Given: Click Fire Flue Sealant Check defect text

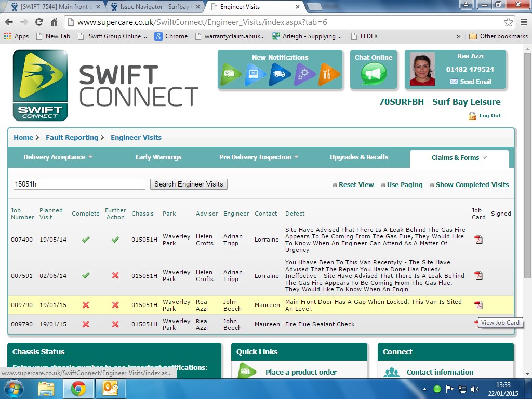Looking at the screenshot, I should [x=320, y=324].
